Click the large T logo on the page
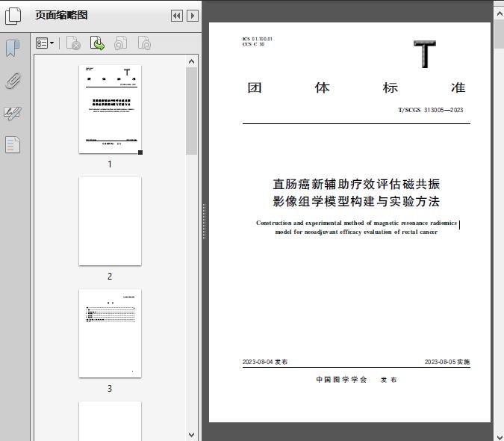Viewport: 504px width, 441px height. click(425, 54)
